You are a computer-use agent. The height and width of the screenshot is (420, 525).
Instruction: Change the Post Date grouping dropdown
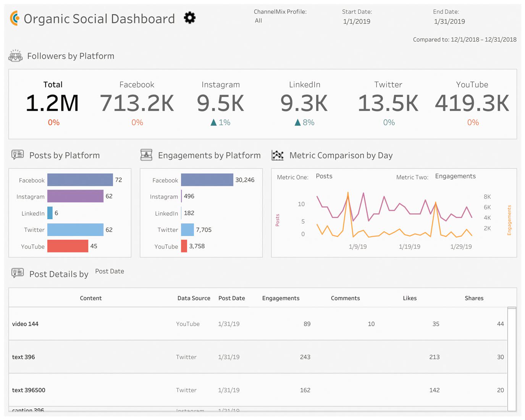pos(110,271)
